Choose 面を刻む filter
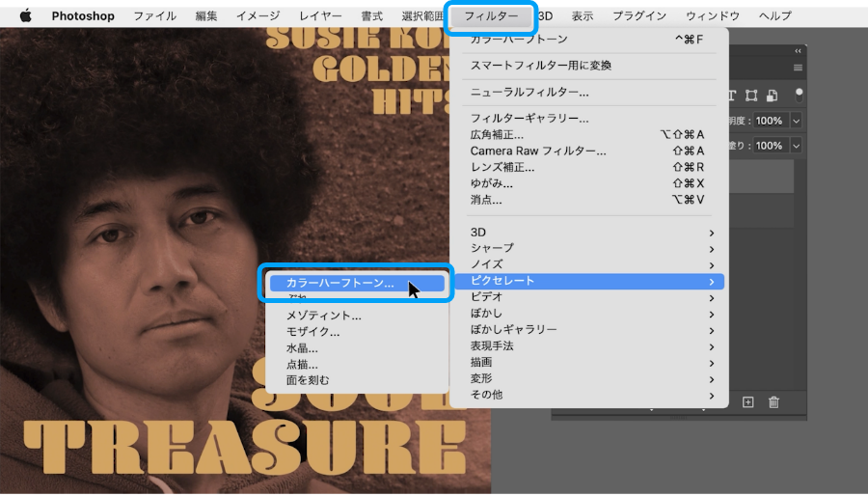 coord(357,380)
